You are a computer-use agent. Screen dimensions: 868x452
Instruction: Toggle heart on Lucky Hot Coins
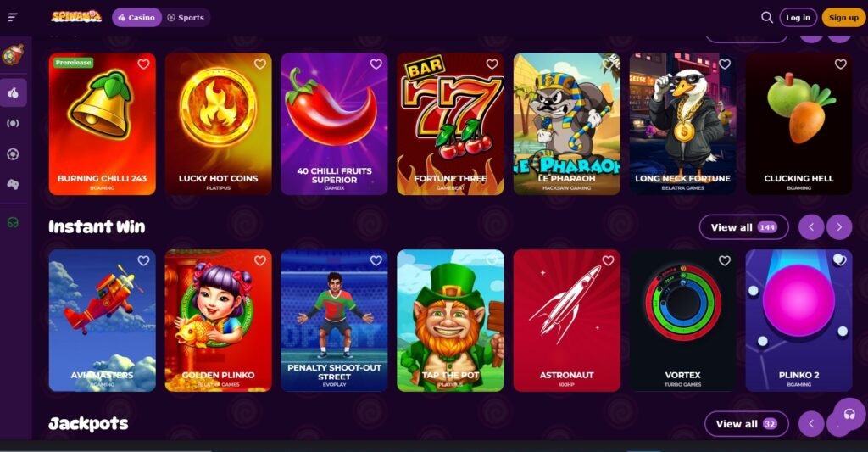coord(259,64)
